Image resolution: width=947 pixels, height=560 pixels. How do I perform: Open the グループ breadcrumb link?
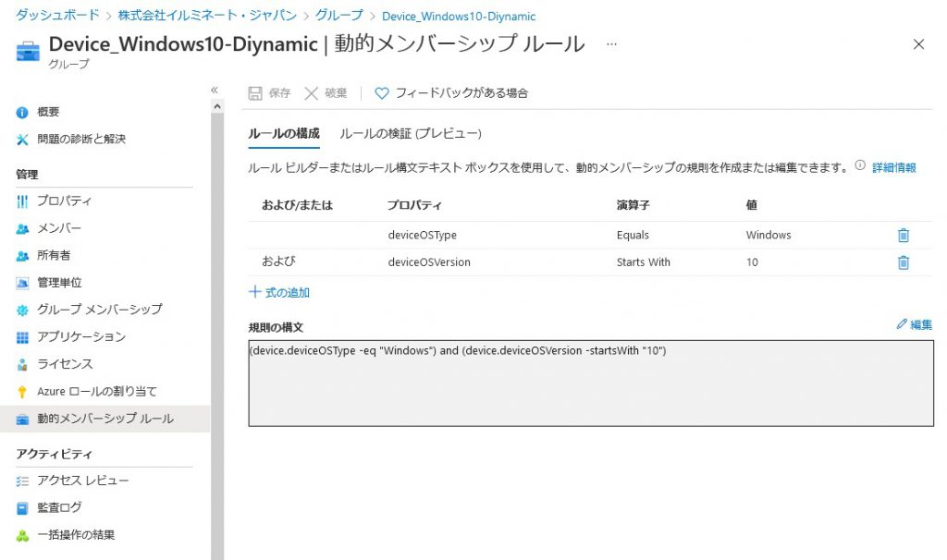339,15
